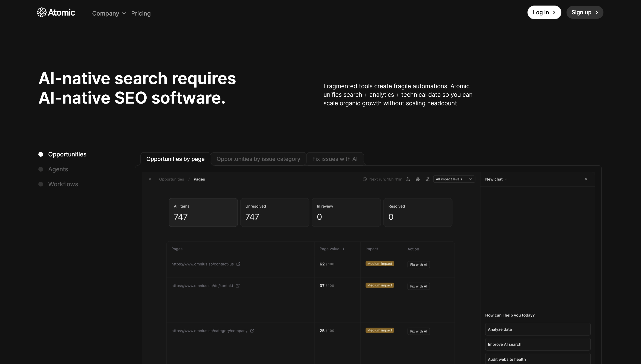This screenshot has height=364, width=641.
Task: Open category/company external link icon
Action: pyautogui.click(x=252, y=331)
